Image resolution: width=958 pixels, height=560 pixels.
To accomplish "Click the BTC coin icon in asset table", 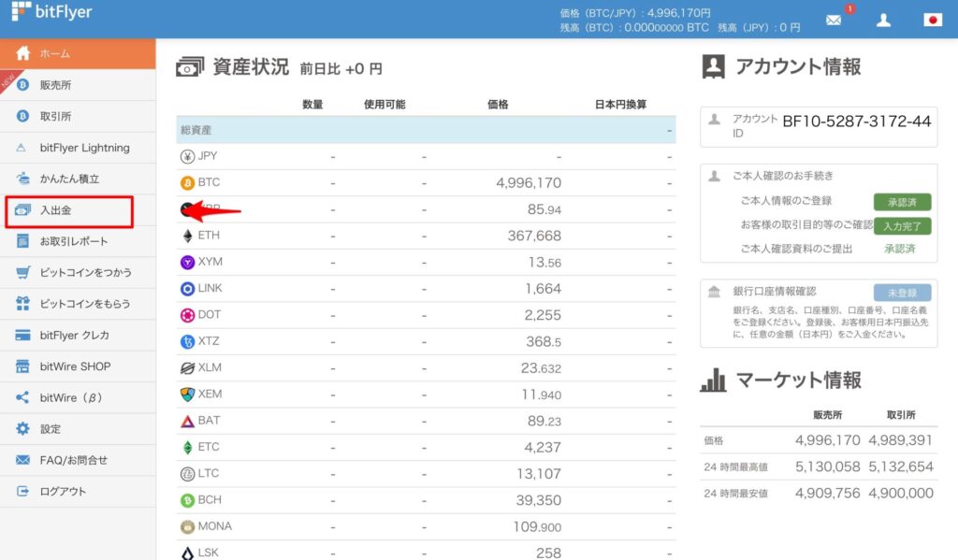I will (x=187, y=182).
